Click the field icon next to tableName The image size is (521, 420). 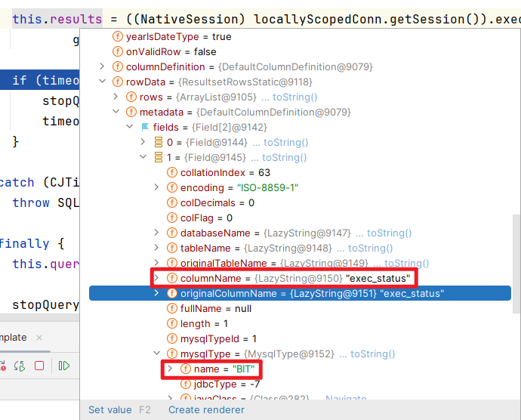tap(172, 248)
